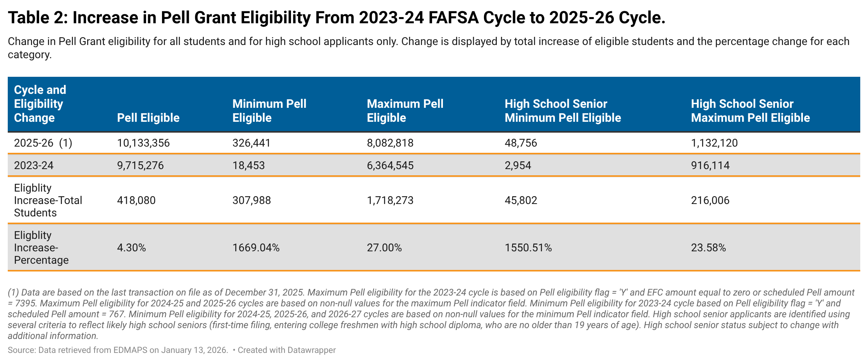Viewport: 868px width, 363px height.
Task: Click the "Eligblity Increase-Total Students" row label
Action: pyautogui.click(x=48, y=201)
